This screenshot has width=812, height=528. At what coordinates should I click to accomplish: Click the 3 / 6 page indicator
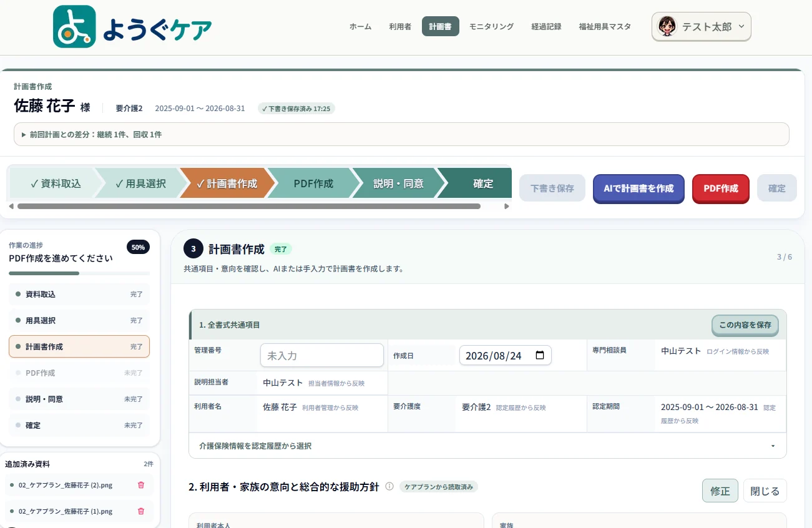(785, 257)
